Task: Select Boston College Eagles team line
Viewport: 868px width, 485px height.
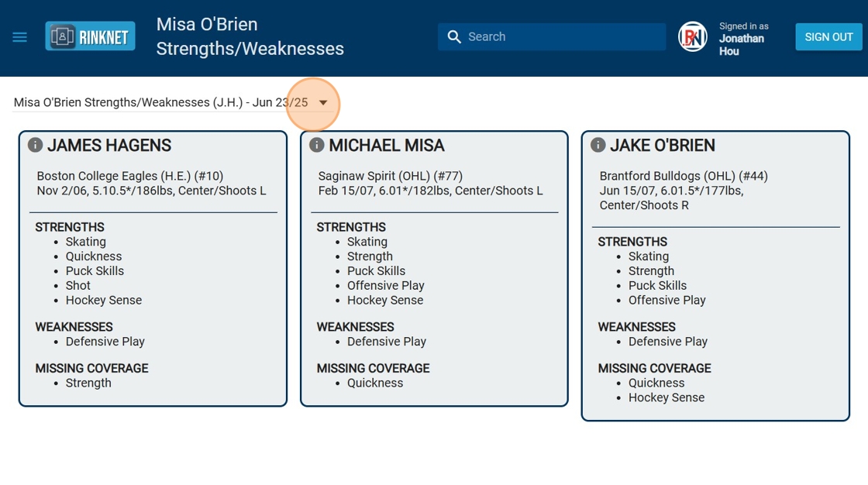Action: 130,176
